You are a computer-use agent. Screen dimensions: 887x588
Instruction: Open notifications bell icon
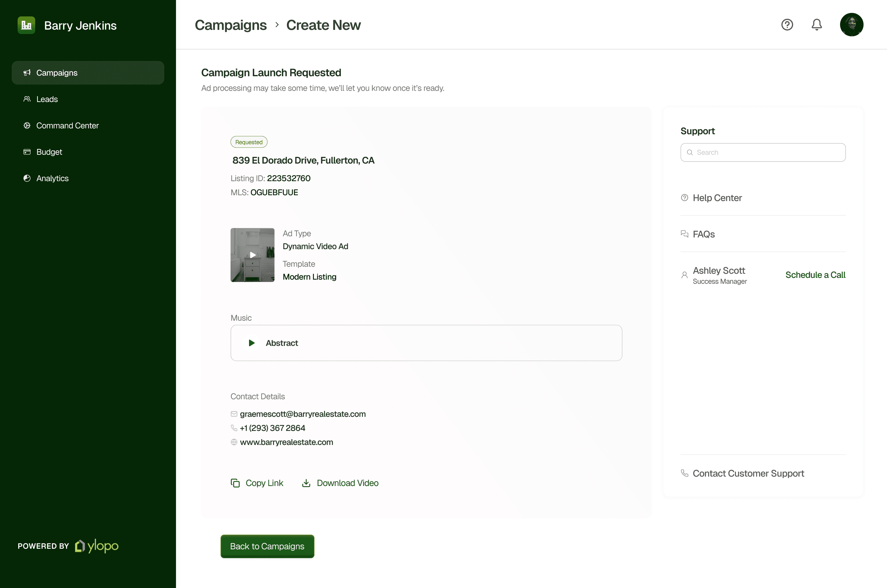point(817,25)
